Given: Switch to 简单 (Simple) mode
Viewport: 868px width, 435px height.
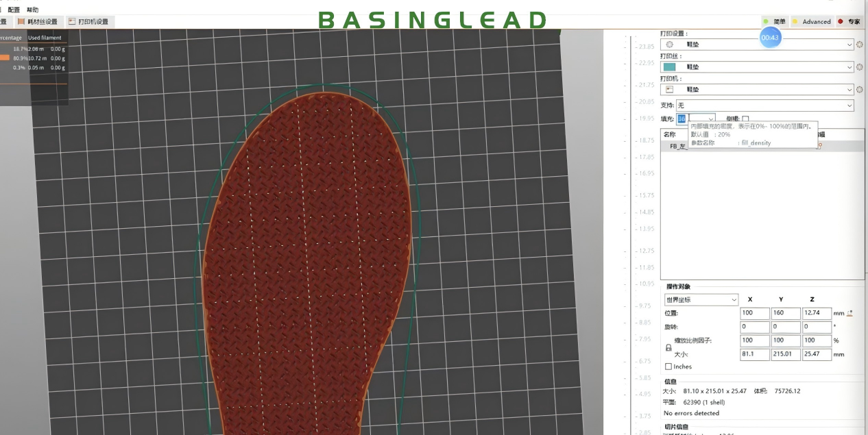Looking at the screenshot, I should [775, 22].
